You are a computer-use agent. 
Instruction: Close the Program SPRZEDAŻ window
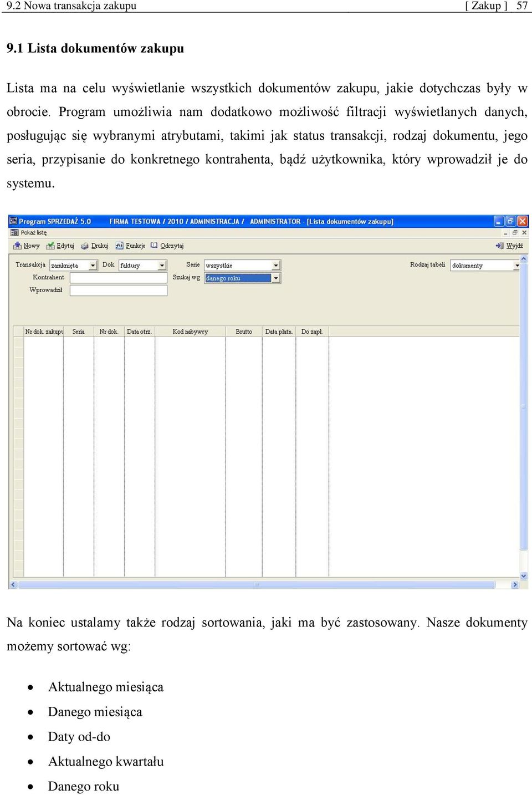(x=523, y=221)
